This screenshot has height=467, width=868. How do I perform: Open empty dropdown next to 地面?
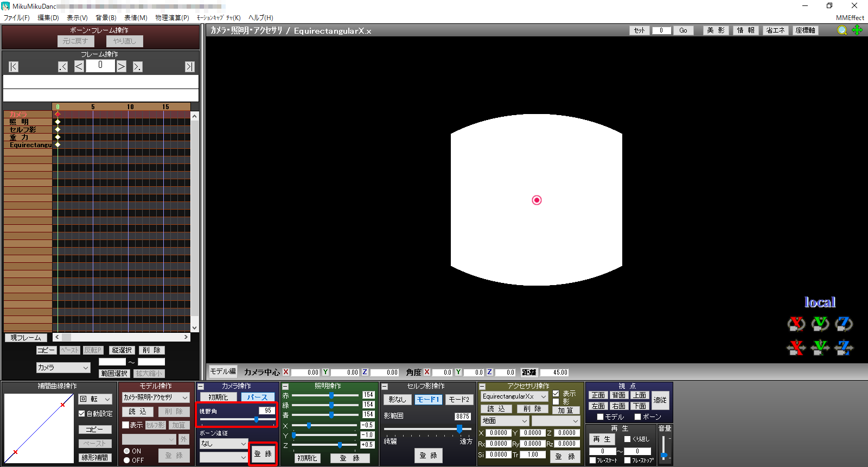(556, 421)
